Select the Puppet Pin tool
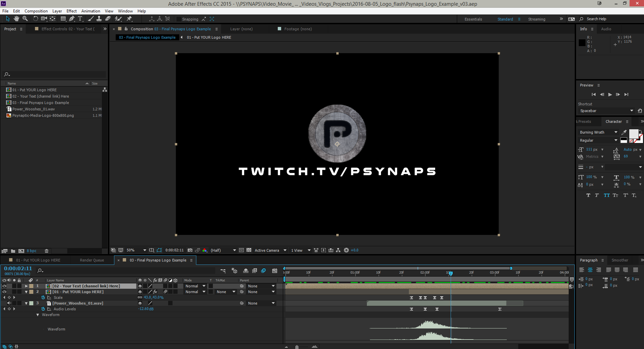 click(x=129, y=19)
